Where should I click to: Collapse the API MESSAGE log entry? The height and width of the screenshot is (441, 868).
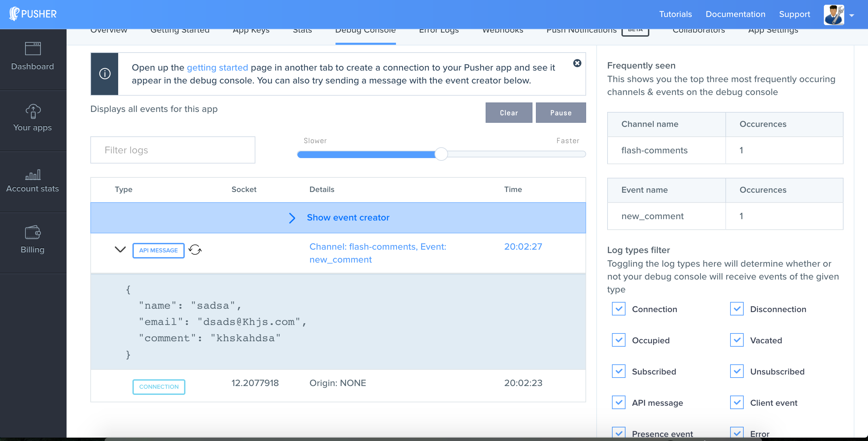tap(120, 250)
